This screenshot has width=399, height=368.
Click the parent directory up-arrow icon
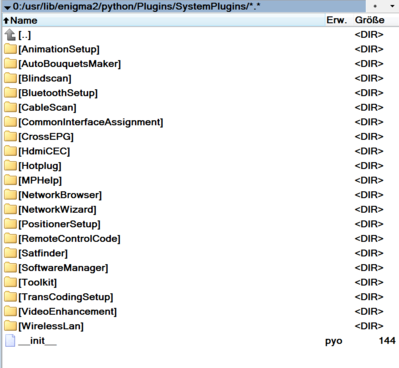pos(10,35)
